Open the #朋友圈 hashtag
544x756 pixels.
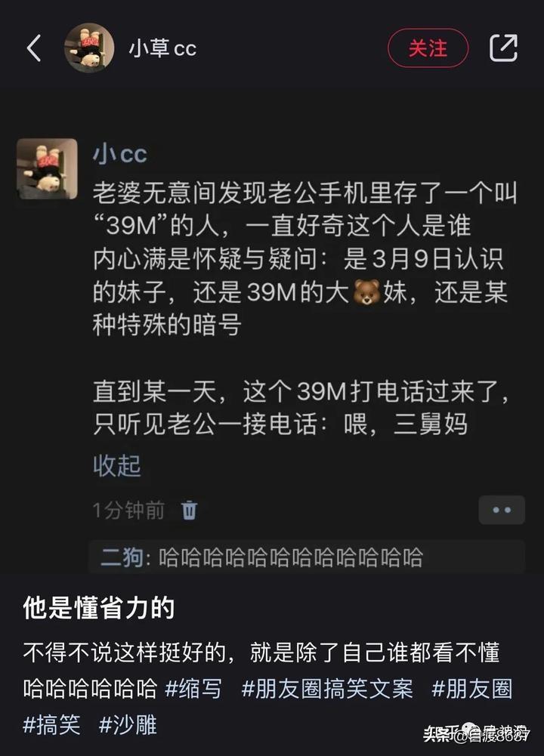click(x=471, y=688)
